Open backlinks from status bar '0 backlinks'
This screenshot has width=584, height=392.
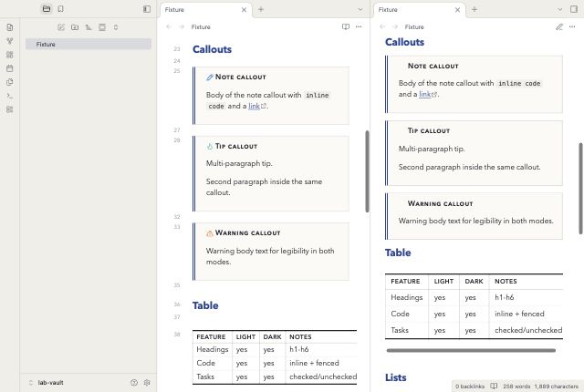pyautogui.click(x=470, y=387)
